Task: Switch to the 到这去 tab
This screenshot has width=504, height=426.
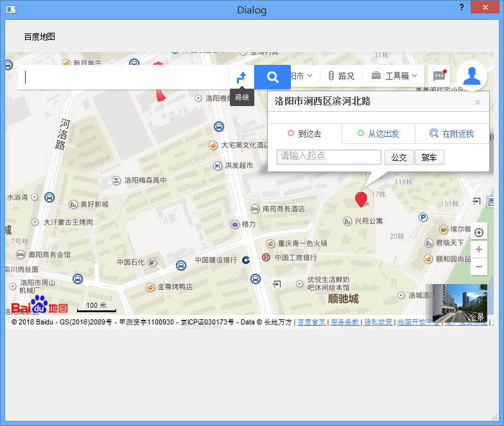Action: pyautogui.click(x=304, y=134)
